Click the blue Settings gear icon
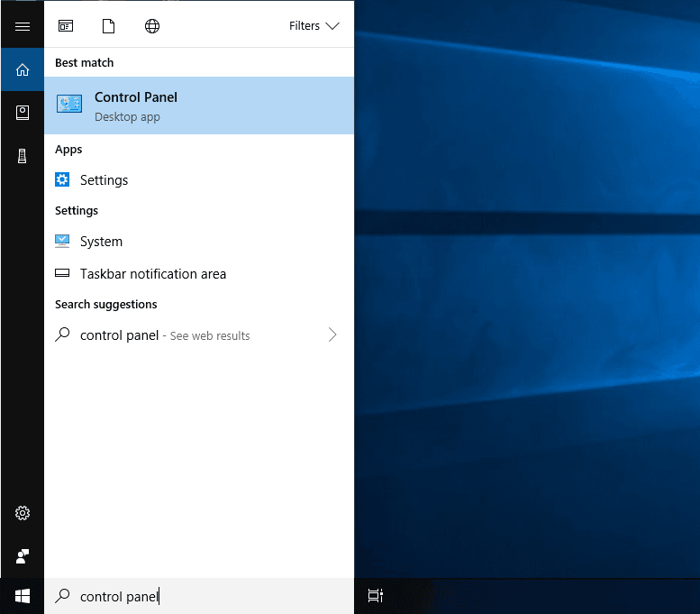 pos(62,179)
